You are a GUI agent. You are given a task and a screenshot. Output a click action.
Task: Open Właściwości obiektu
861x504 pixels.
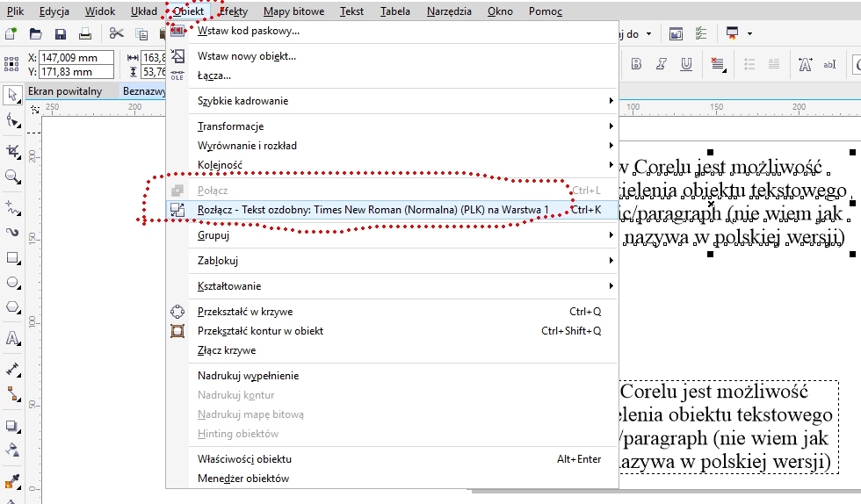coord(244,459)
